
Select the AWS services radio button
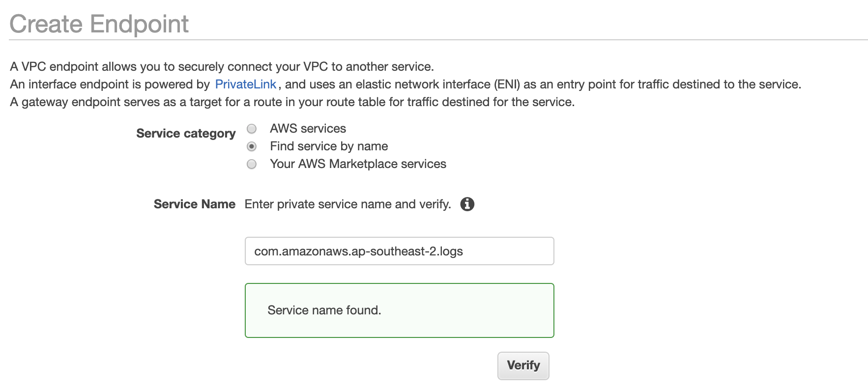(252, 129)
